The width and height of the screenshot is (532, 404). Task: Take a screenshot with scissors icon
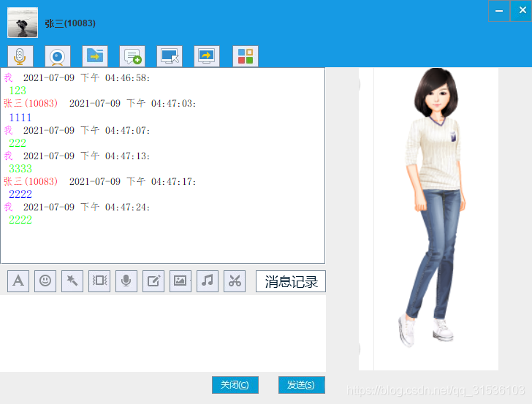click(x=235, y=281)
